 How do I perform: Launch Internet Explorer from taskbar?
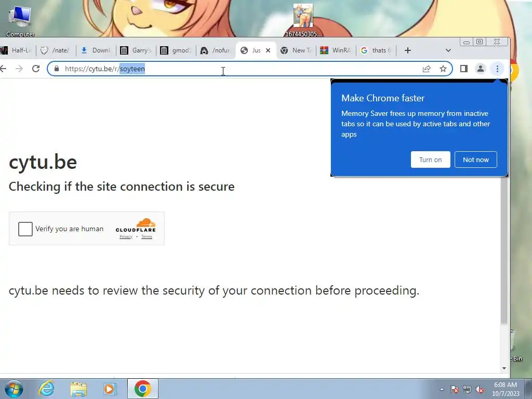(x=46, y=389)
